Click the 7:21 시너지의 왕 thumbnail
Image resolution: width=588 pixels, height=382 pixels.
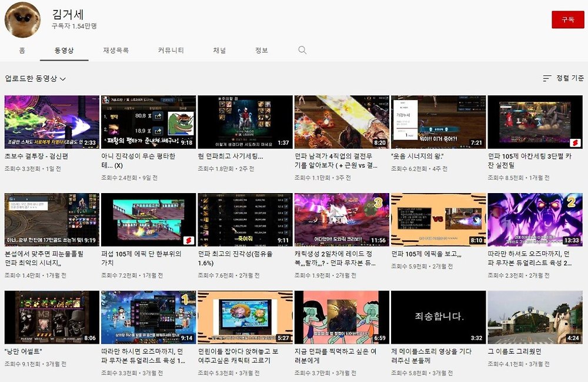point(439,122)
